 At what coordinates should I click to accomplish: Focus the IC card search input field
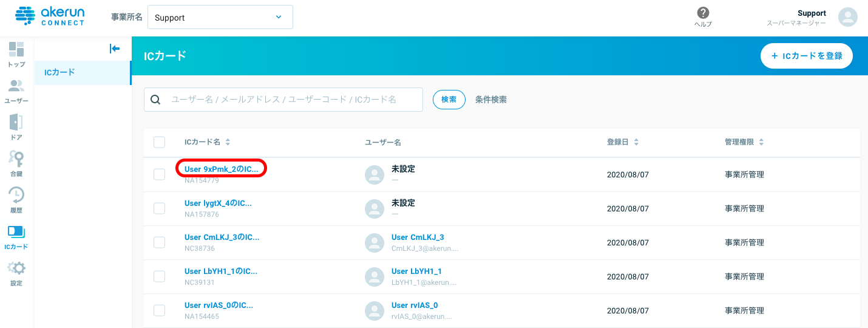pos(291,100)
